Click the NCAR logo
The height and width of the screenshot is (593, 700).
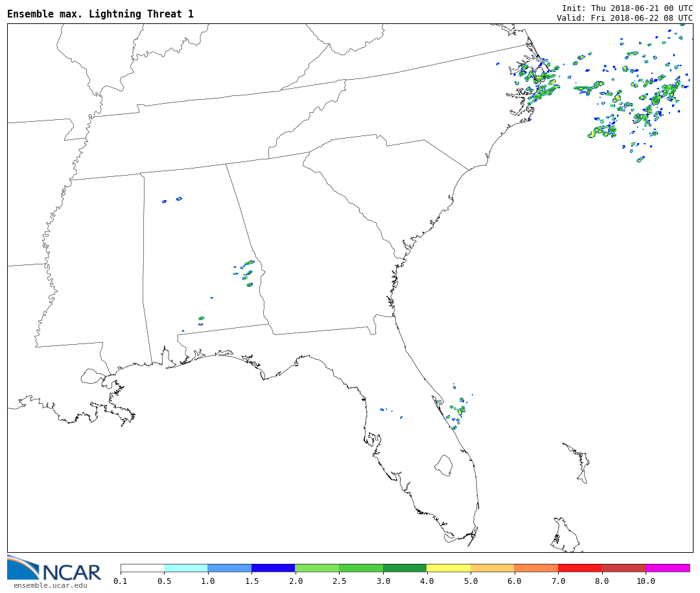[54, 568]
